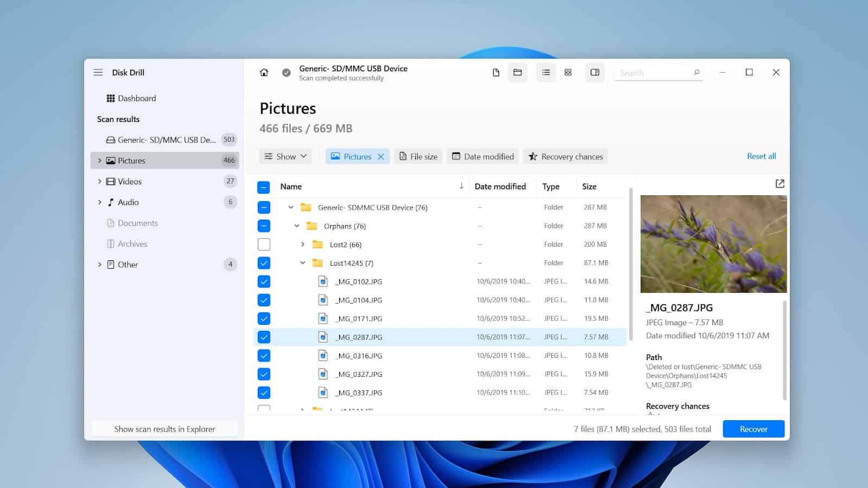Select Documents in the sidebar
This screenshot has height=488, width=868.
point(165,223)
